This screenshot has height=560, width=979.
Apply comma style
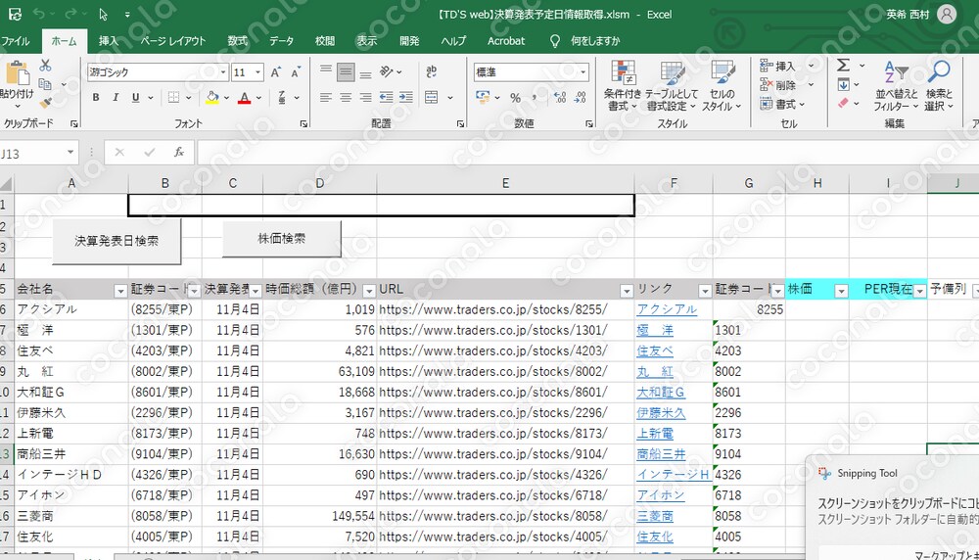click(x=535, y=97)
